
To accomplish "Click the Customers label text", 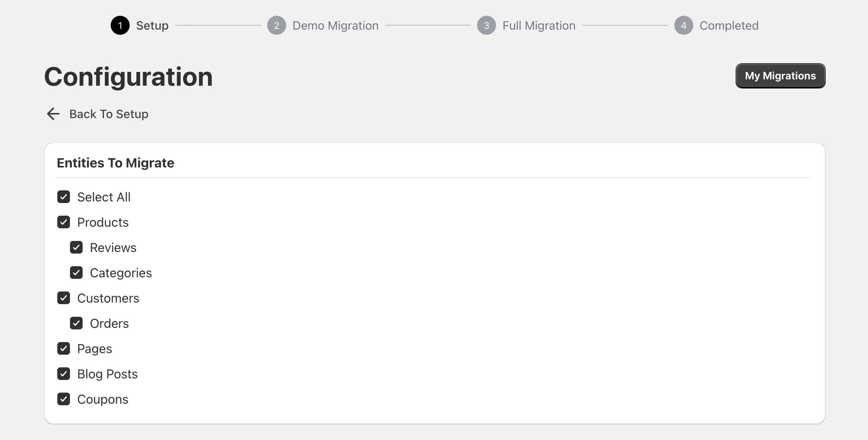I will click(108, 298).
